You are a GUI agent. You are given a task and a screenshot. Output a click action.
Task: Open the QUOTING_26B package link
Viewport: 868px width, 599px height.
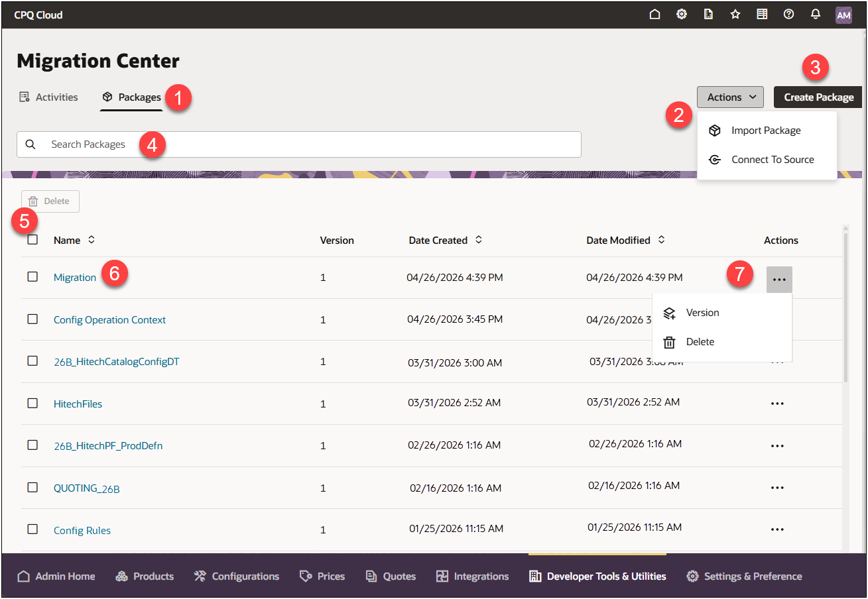(87, 488)
